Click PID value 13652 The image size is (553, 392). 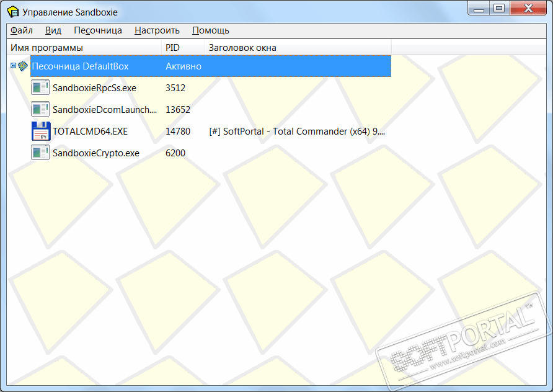pos(178,110)
